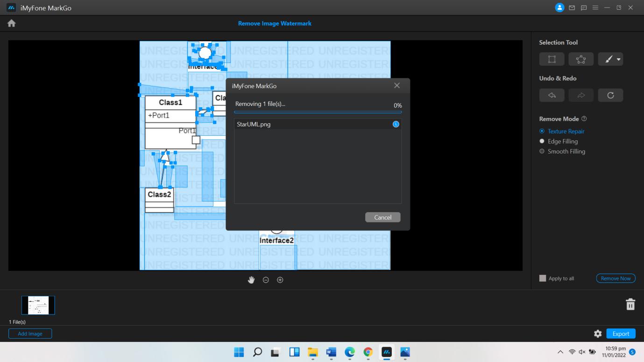Click the Export button
Screen dimensions: 644x362
coord(621,334)
